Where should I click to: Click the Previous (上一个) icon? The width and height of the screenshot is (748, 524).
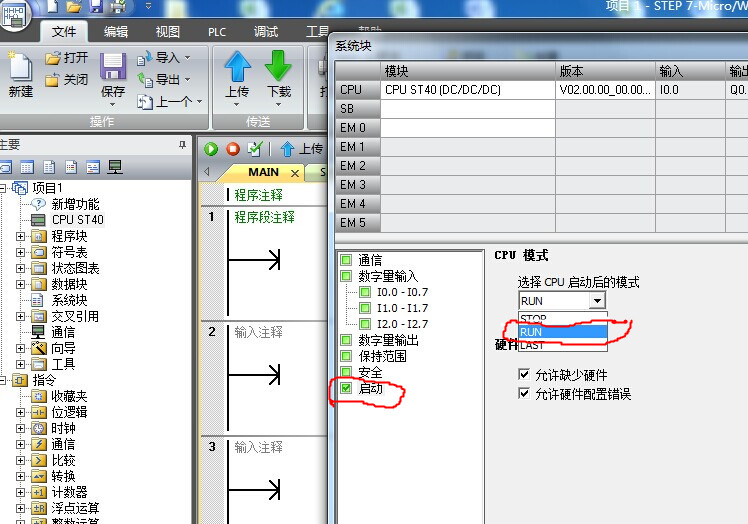click(145, 101)
